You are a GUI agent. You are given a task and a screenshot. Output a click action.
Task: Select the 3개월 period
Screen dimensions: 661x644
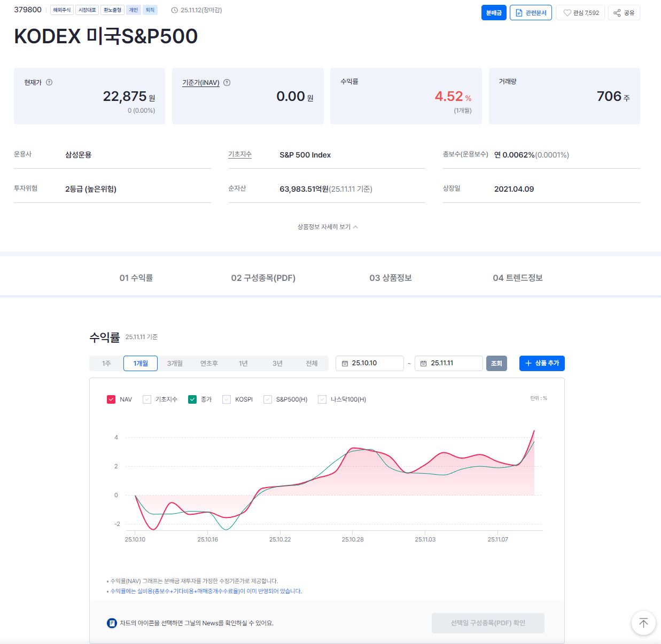175,363
